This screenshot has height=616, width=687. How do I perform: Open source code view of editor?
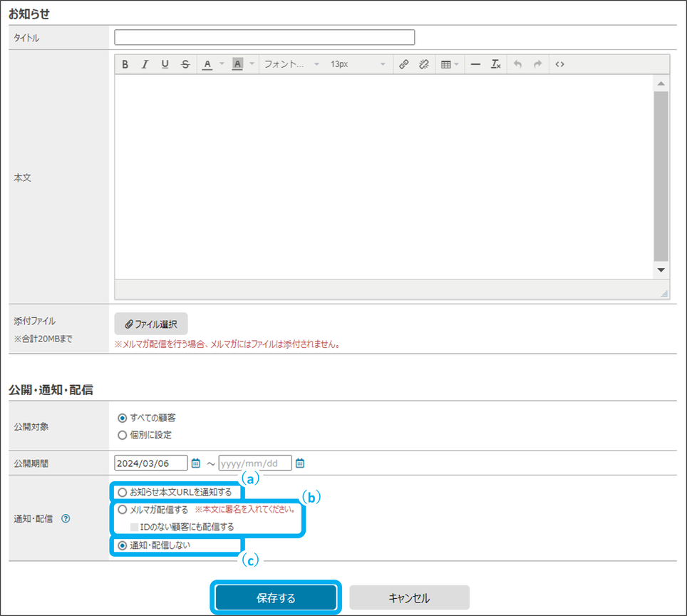(559, 64)
